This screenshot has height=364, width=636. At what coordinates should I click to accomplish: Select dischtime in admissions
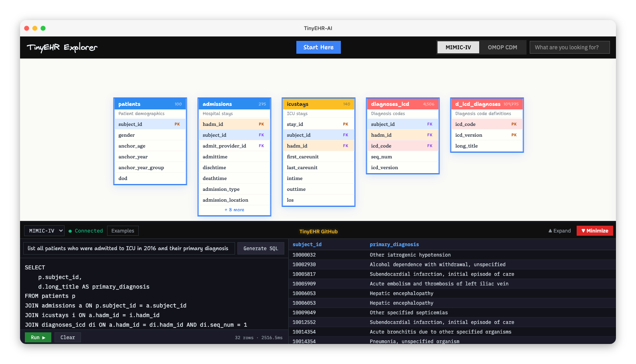pos(234,168)
